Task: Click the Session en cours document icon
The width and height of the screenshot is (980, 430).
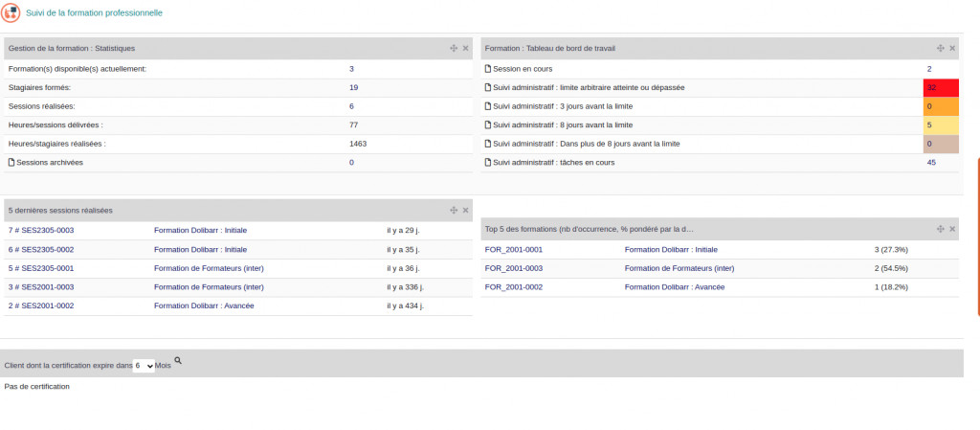Action: pos(488,69)
